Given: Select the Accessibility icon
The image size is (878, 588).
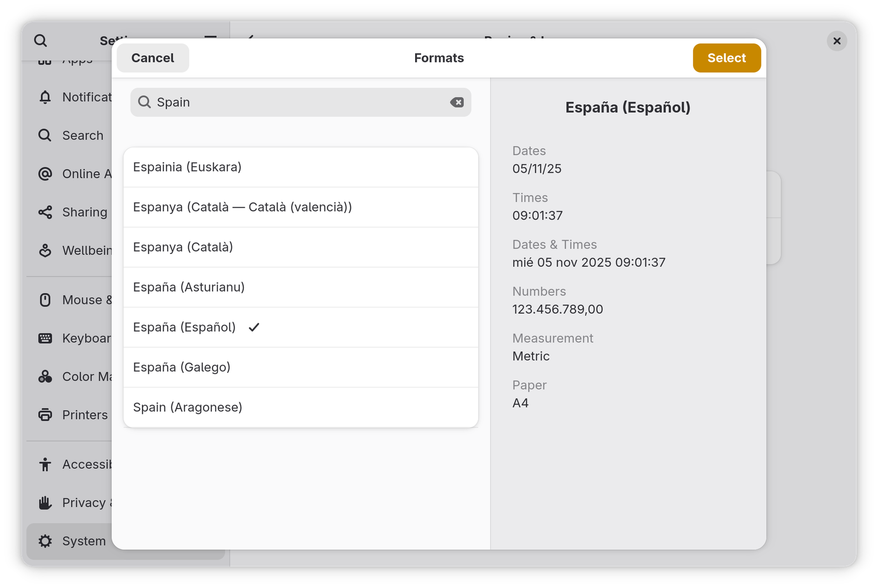Looking at the screenshot, I should pyautogui.click(x=44, y=464).
